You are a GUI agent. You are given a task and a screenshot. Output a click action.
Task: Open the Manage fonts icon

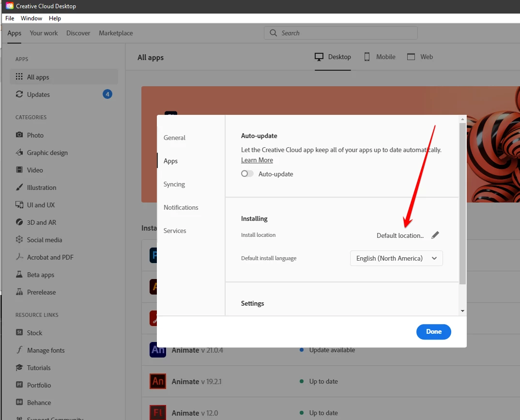coord(19,350)
